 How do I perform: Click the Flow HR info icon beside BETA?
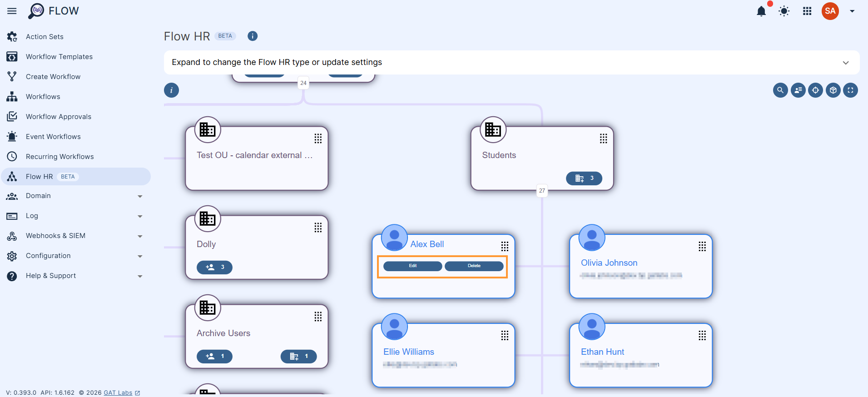pyautogui.click(x=253, y=36)
